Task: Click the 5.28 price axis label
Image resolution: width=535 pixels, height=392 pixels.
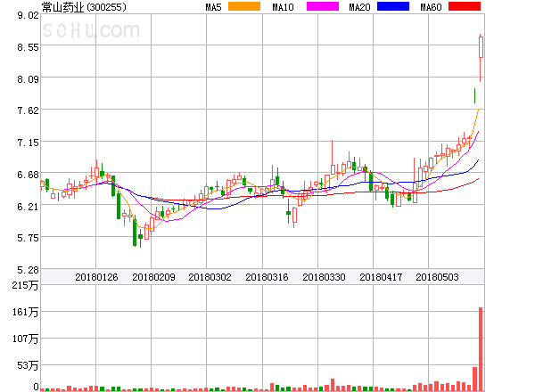Action: (28, 270)
